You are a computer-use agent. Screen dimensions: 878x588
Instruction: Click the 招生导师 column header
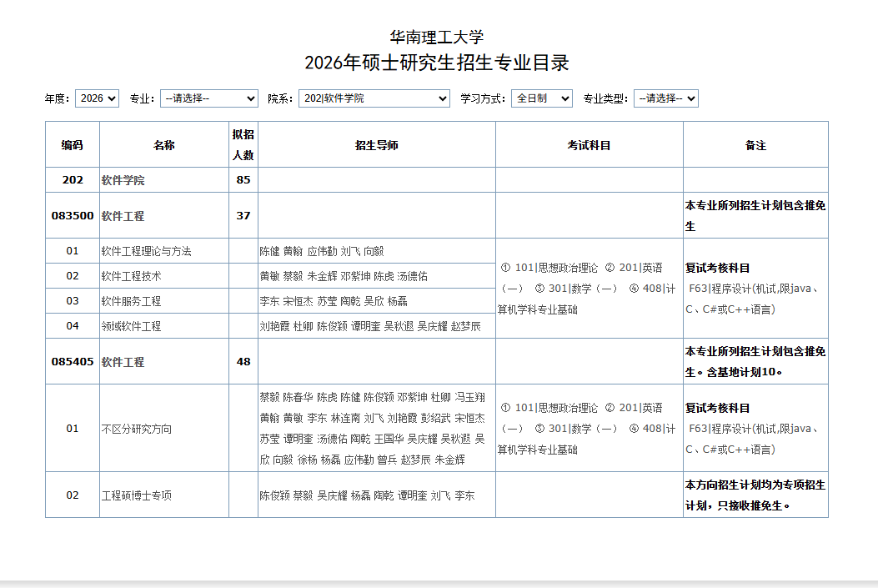[376, 145]
